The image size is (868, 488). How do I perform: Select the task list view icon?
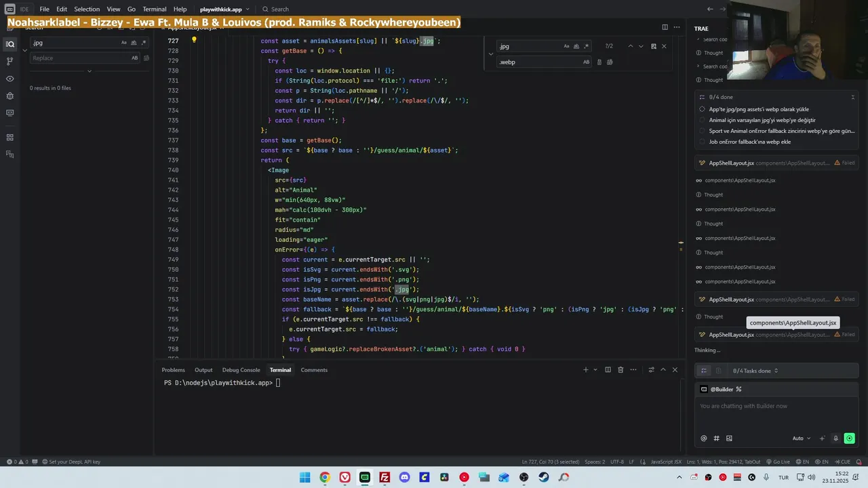[x=703, y=371]
